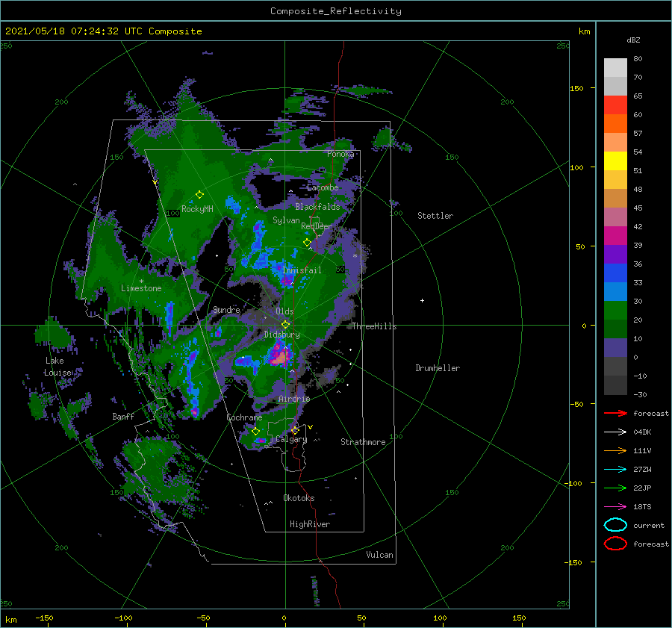Viewport: 672px width, 628px height.
Task: Click the Olds city label
Action: [x=284, y=311]
